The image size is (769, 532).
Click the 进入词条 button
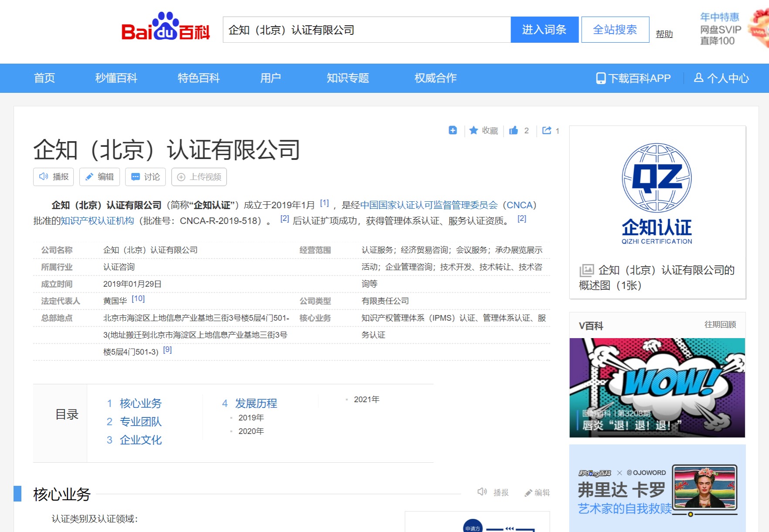click(544, 30)
